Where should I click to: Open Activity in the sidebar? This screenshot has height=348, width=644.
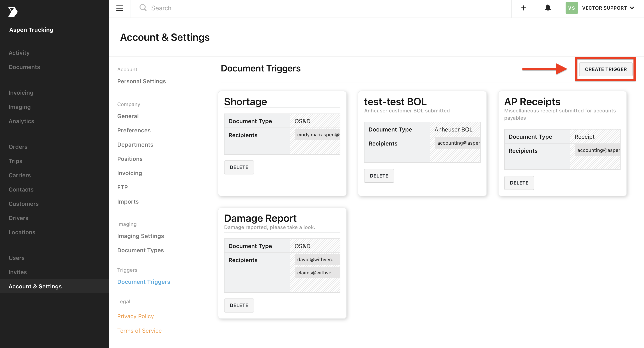(19, 53)
